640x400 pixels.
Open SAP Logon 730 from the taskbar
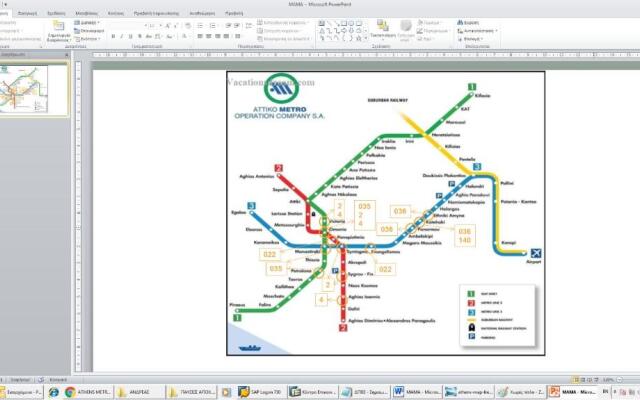[x=260, y=392]
